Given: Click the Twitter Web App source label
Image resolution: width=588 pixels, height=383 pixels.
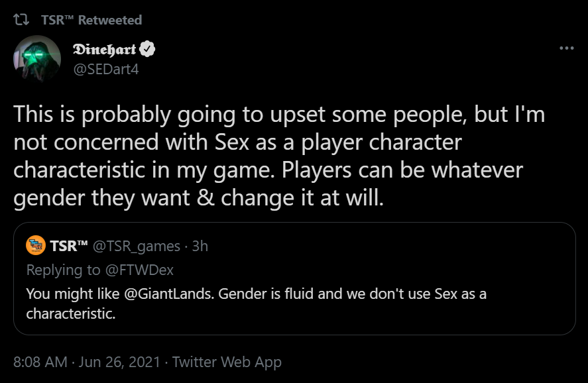Looking at the screenshot, I should point(225,362).
